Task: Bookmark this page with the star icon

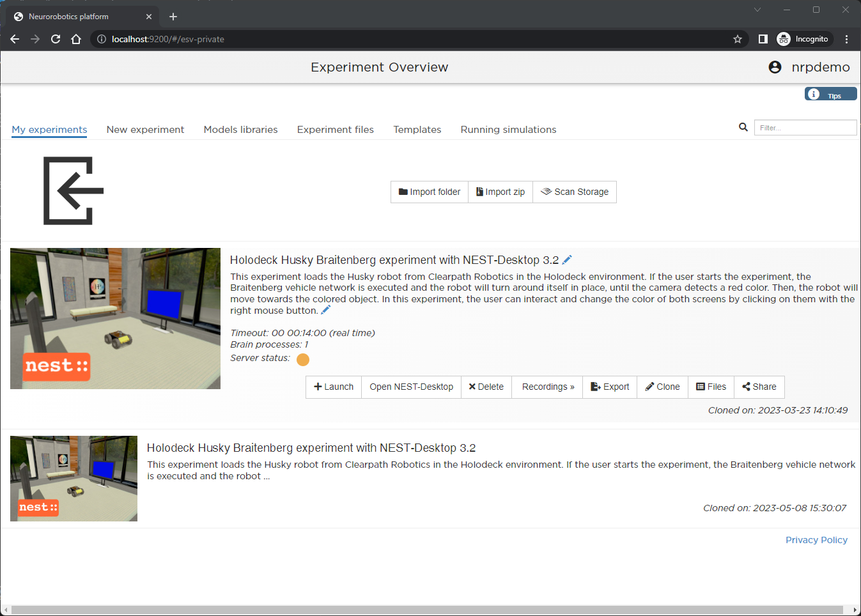Action: click(x=738, y=39)
